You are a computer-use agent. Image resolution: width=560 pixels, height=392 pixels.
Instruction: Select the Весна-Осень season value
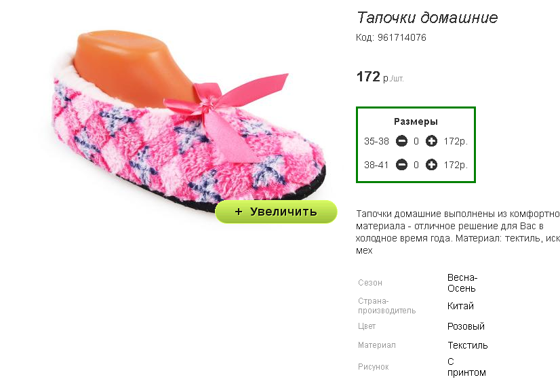tap(462, 283)
